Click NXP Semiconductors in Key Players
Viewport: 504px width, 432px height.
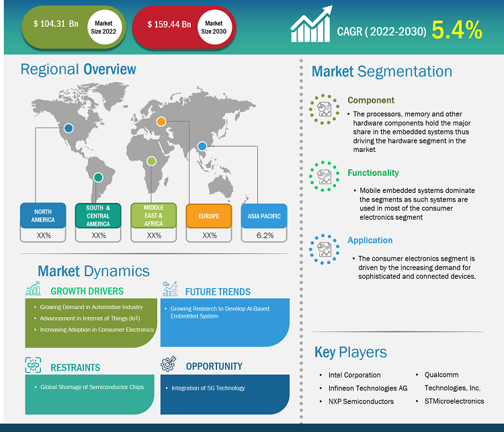pos(361,402)
